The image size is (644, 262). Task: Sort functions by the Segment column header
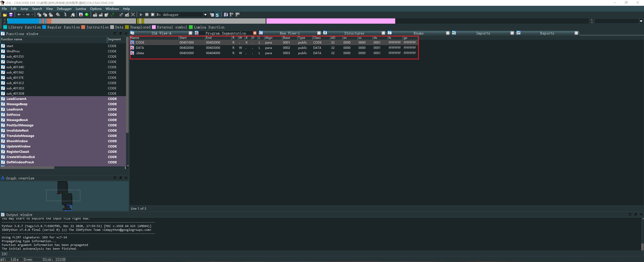[x=116, y=39]
